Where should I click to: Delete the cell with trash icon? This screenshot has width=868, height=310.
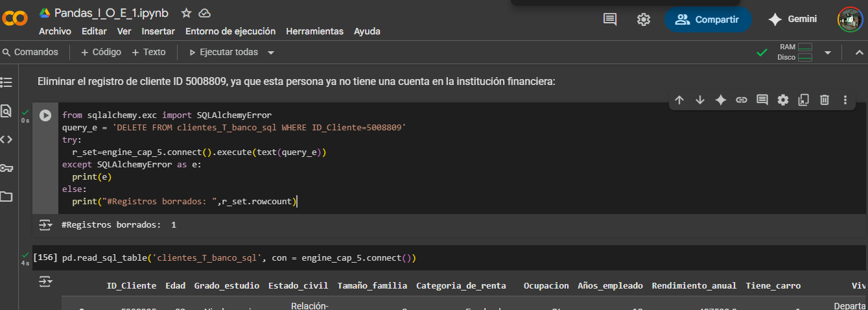click(825, 100)
